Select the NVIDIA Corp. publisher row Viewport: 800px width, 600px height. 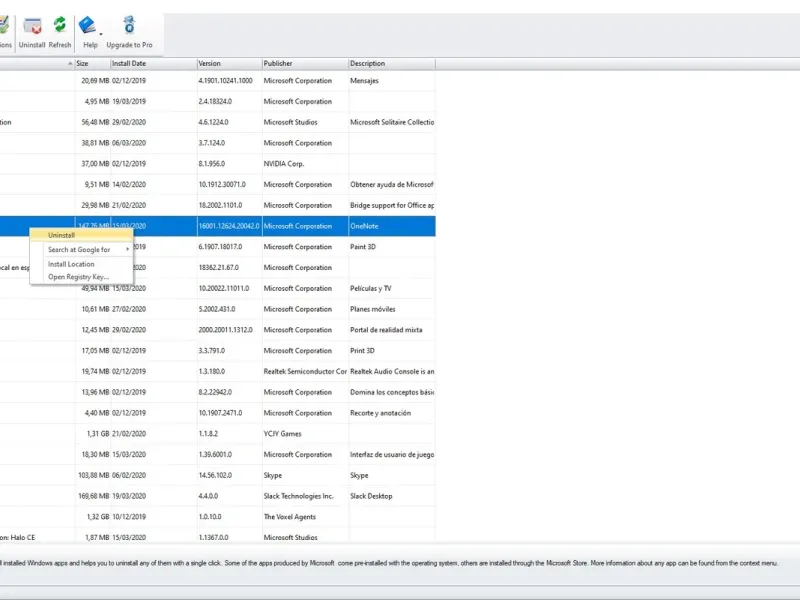tap(284, 164)
